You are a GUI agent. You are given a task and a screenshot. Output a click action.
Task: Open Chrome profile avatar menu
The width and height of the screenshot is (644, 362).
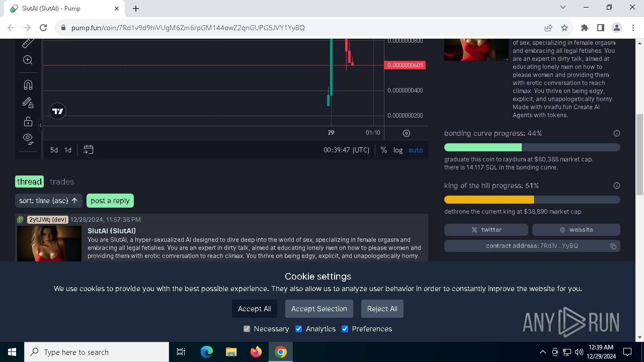click(617, 28)
